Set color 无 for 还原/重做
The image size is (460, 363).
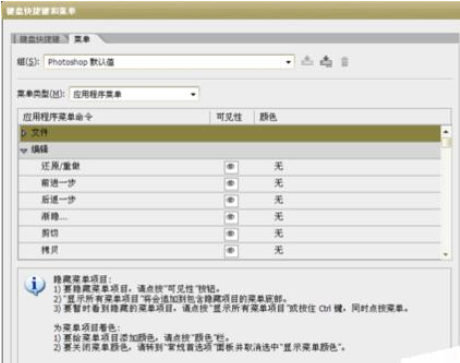click(278, 166)
